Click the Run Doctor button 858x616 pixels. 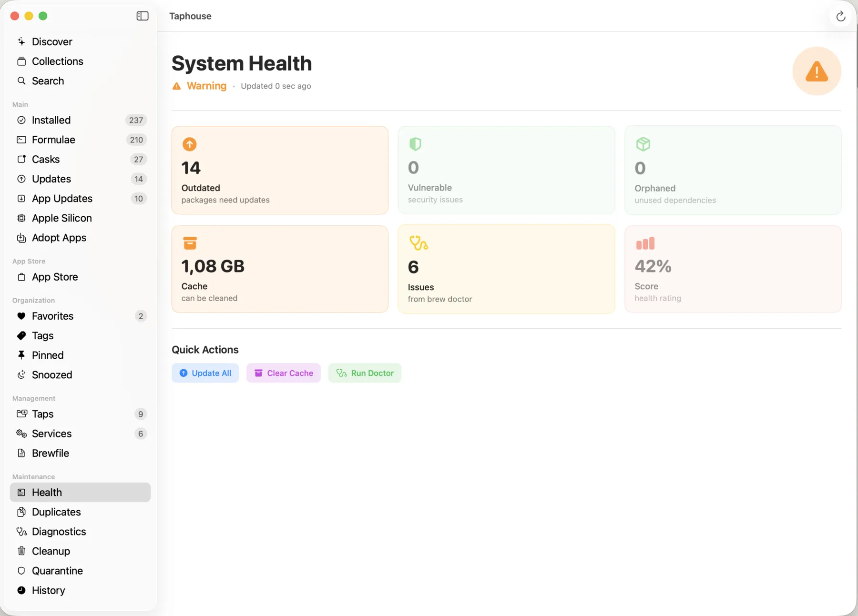click(x=365, y=373)
